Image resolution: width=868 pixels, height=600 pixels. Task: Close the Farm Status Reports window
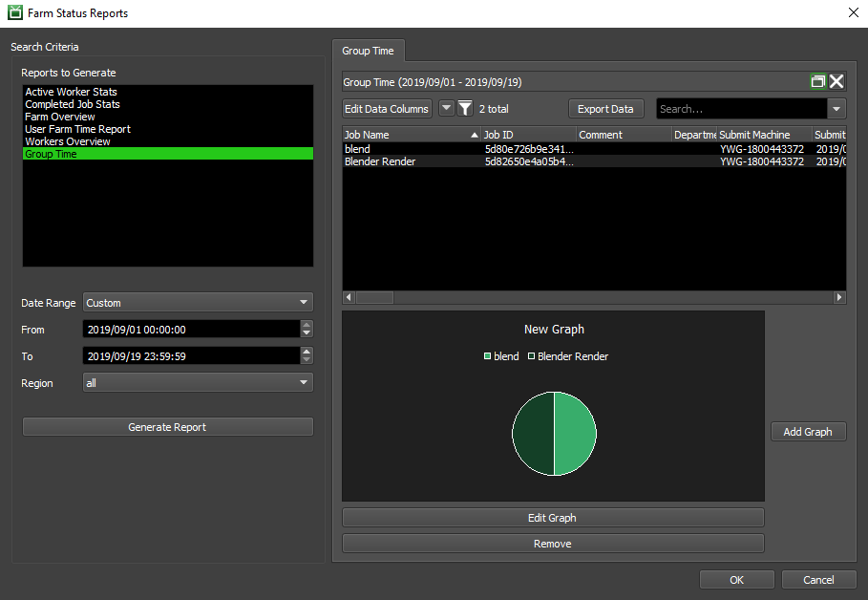[854, 12]
